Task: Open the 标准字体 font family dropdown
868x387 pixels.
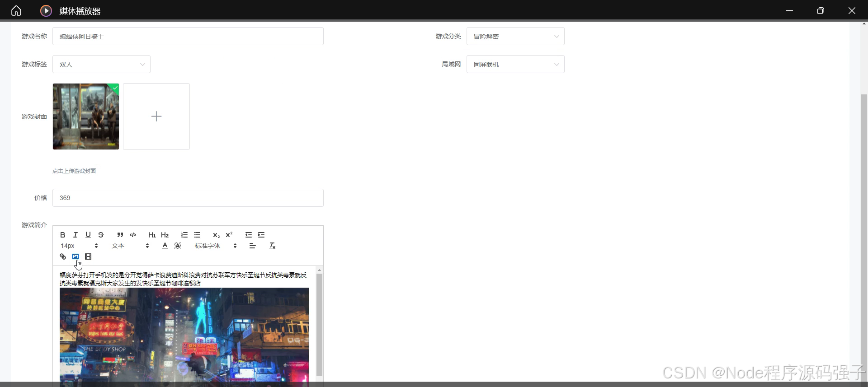Action: click(x=216, y=246)
